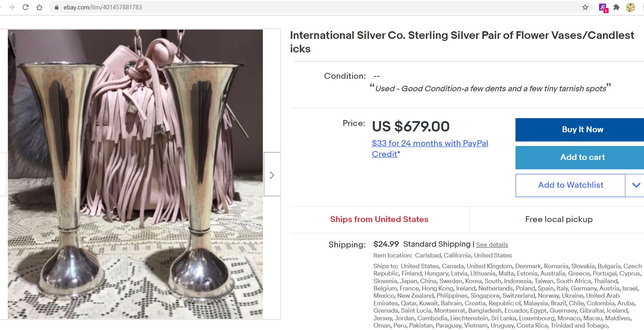Click the padlock site security icon
The image size is (644, 330).
click(x=56, y=7)
